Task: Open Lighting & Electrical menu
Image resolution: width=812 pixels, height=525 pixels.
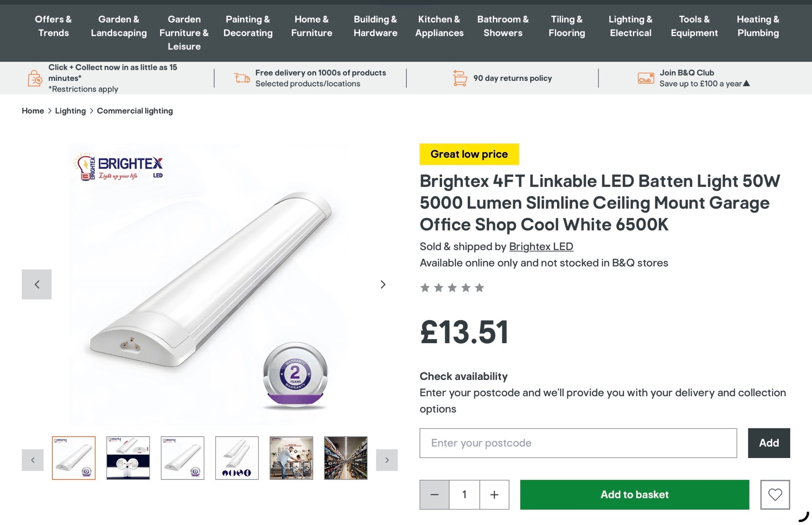Action: [x=630, y=26]
